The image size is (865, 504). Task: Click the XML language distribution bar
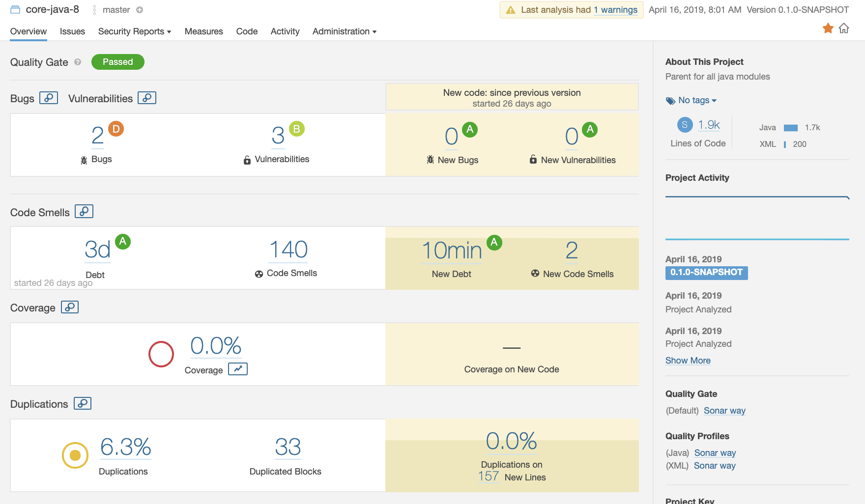[785, 144]
